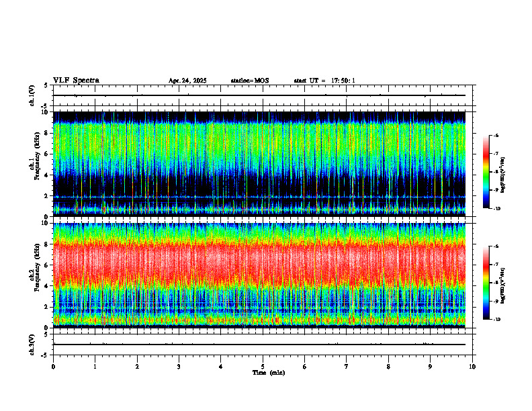
Task: Click the ch.2 "Frequency (kHz)" axis title
Action: point(37,267)
